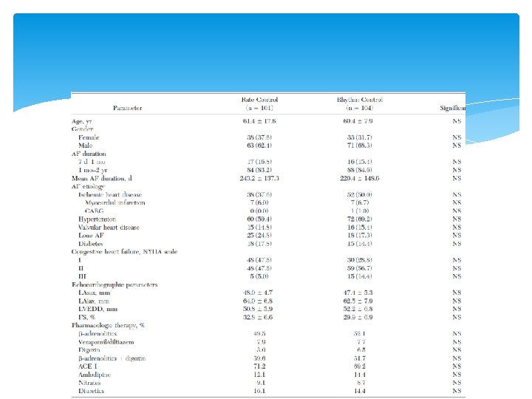Click the 'Female' row label
Viewport: 532px width, 399px height.
(x=89, y=137)
